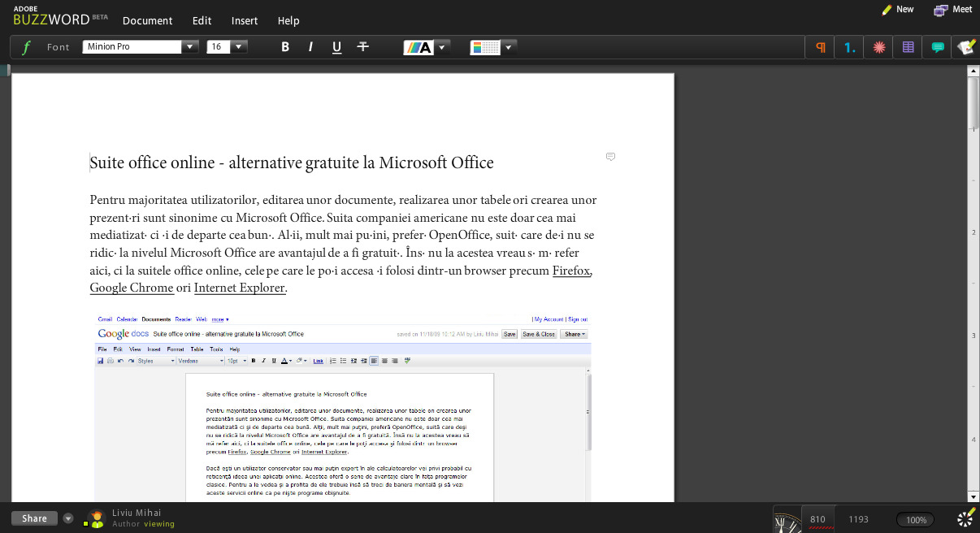Click the Adobe Buzzword logo
The height and width of the screenshot is (533, 980).
(60, 16)
